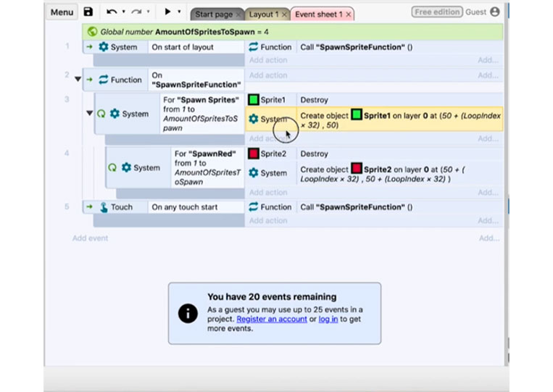Click the Function icon in event 1 action
The height and width of the screenshot is (392, 553).
pyautogui.click(x=253, y=47)
